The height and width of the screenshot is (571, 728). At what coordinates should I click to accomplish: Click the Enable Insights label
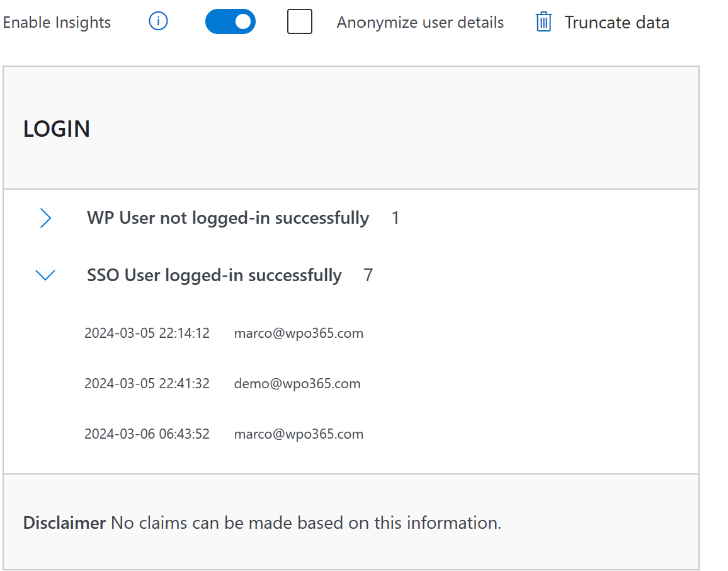pos(57,22)
